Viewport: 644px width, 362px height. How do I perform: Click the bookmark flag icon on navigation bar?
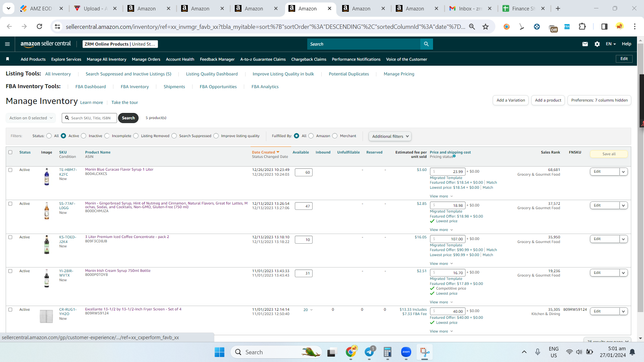pyautogui.click(x=7, y=59)
